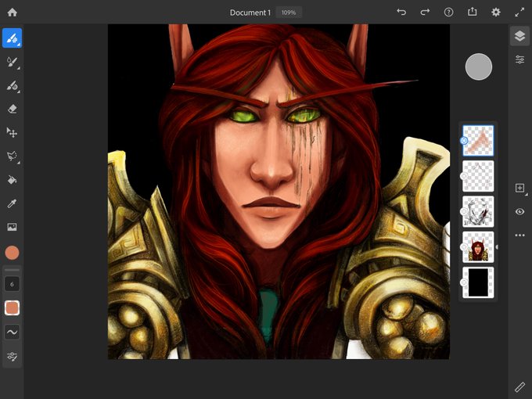Go to the Home screen

point(13,13)
